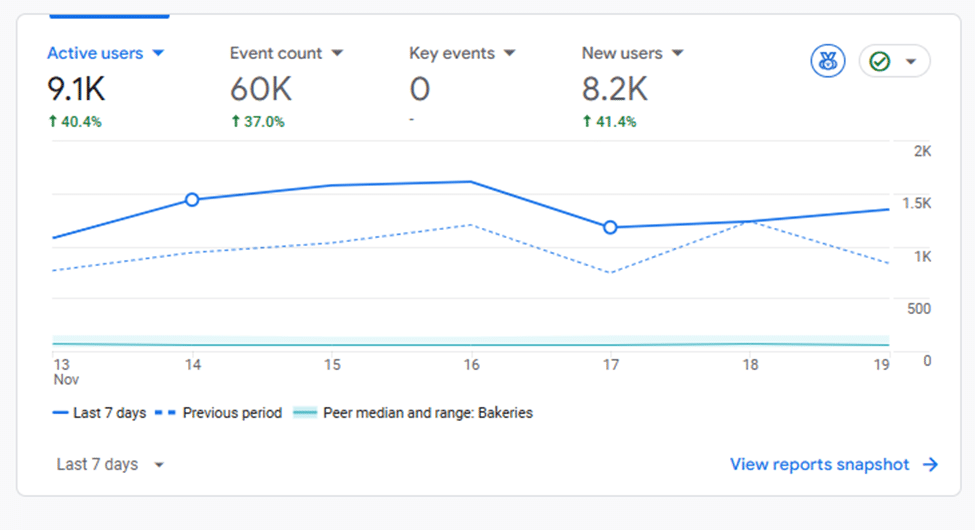This screenshot has width=975, height=530.
Task: Open the Last 7 days date range selector
Action: (110, 464)
